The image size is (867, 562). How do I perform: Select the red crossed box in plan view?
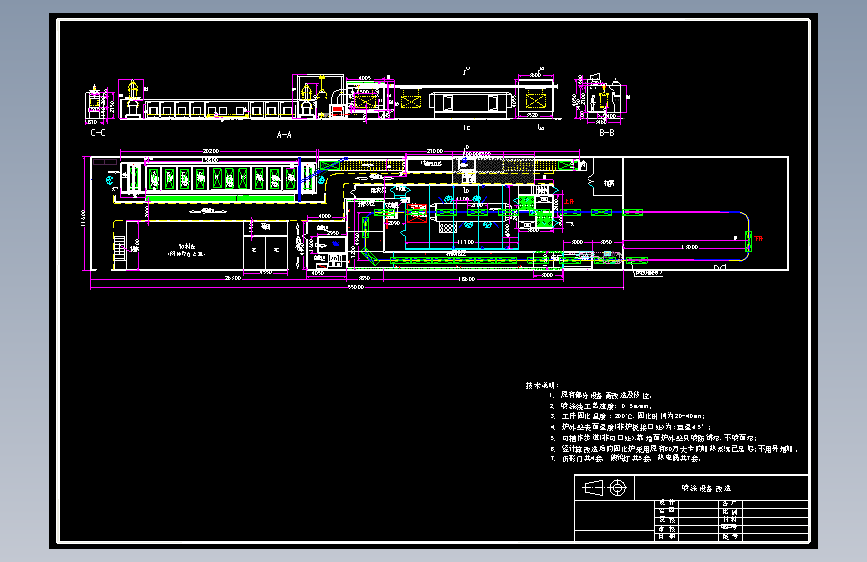pyautogui.click(x=417, y=214)
